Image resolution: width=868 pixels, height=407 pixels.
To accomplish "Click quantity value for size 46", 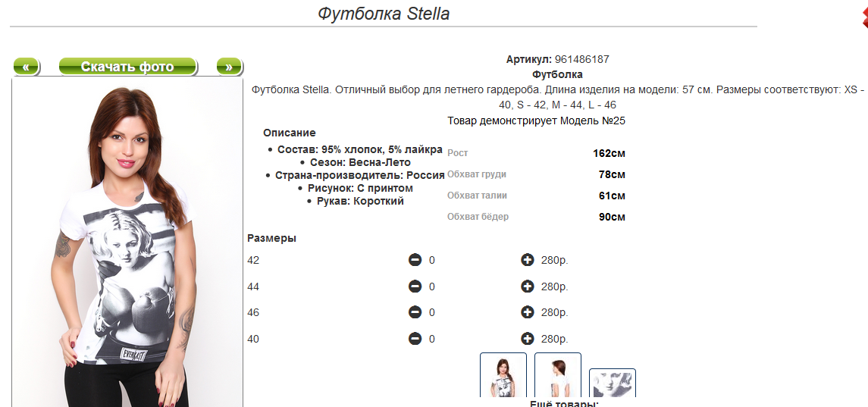I will click(432, 312).
